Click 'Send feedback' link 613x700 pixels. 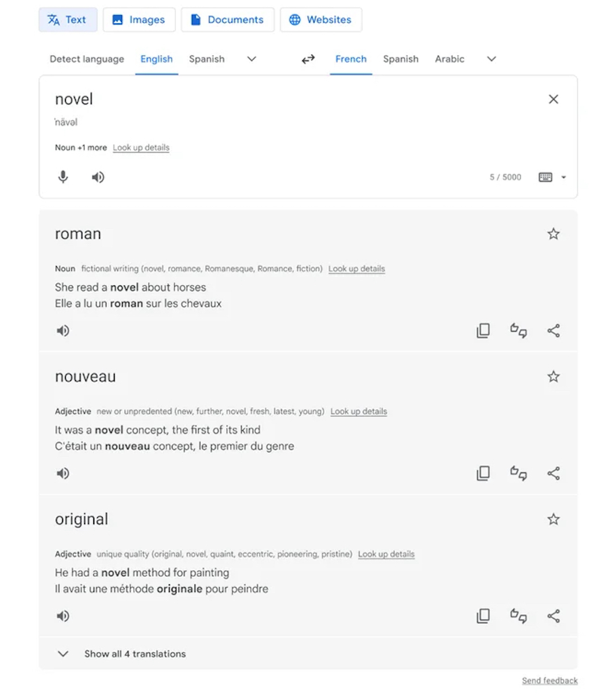click(549, 681)
